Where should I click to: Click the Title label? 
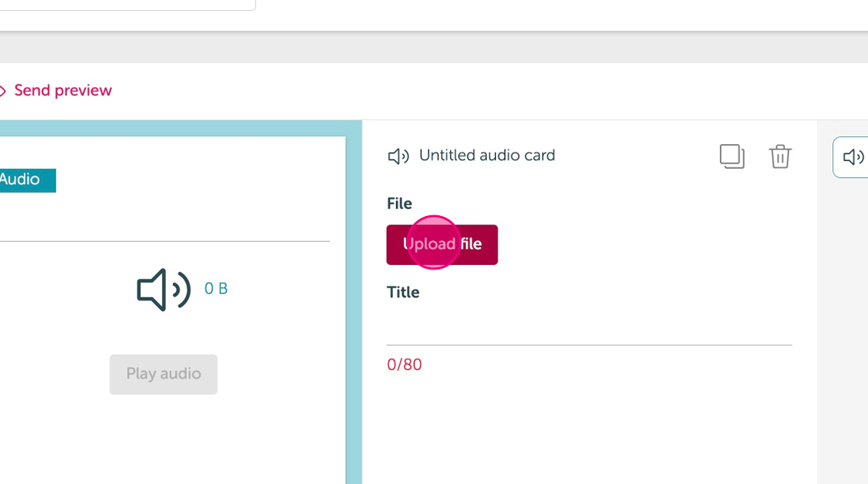402,292
